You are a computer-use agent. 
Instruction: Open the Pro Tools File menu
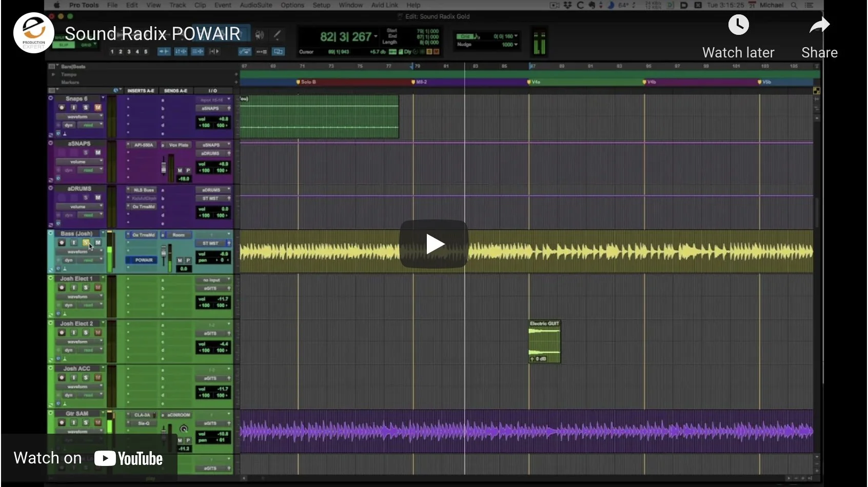[x=112, y=5]
